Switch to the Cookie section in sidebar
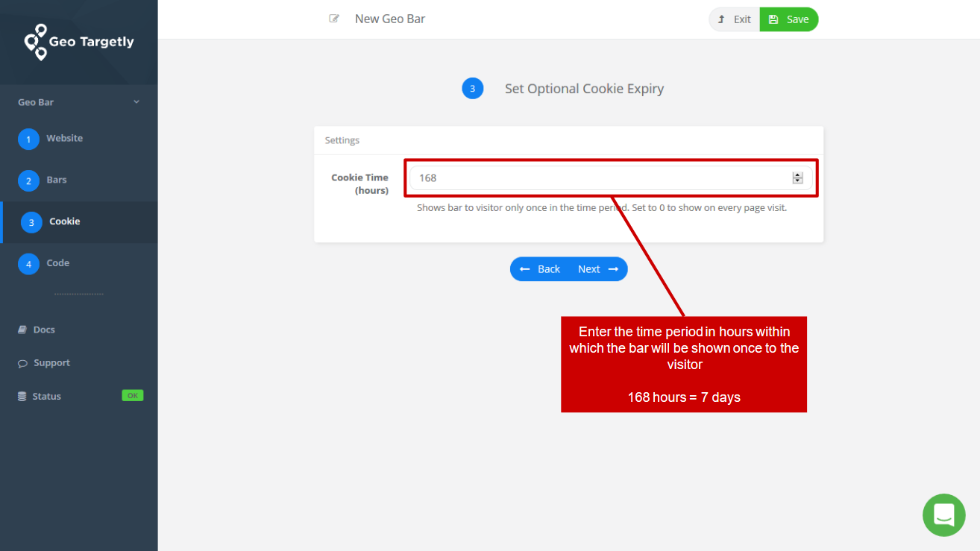Viewport: 980px width, 551px height. click(x=64, y=221)
